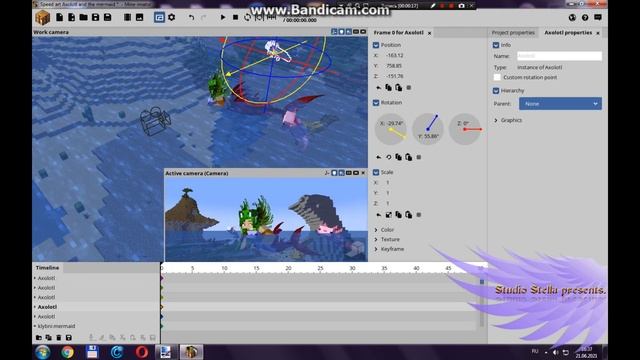Undo the last action
The height and width of the screenshot is (360, 640).
(x=191, y=18)
